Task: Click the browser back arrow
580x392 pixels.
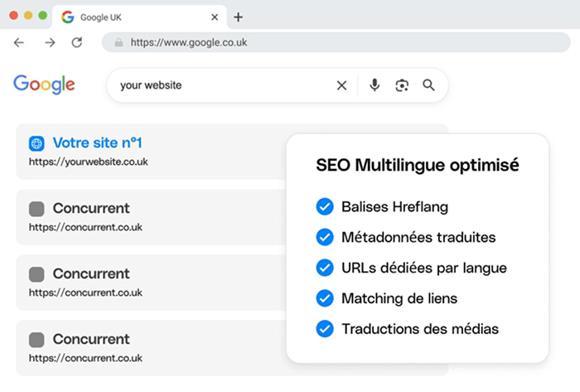Action: pos(19,42)
